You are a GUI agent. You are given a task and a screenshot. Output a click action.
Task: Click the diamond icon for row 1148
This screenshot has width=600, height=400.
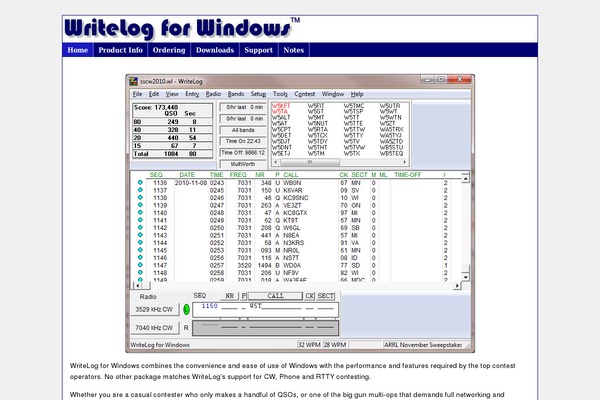[140, 273]
